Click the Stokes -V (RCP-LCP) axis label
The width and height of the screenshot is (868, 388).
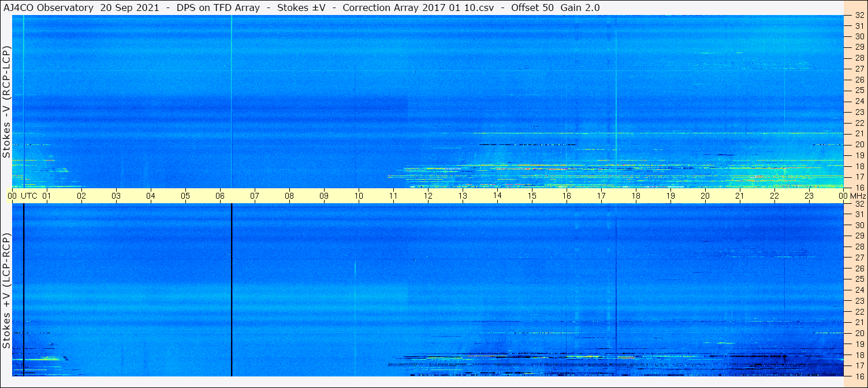(x=6, y=102)
